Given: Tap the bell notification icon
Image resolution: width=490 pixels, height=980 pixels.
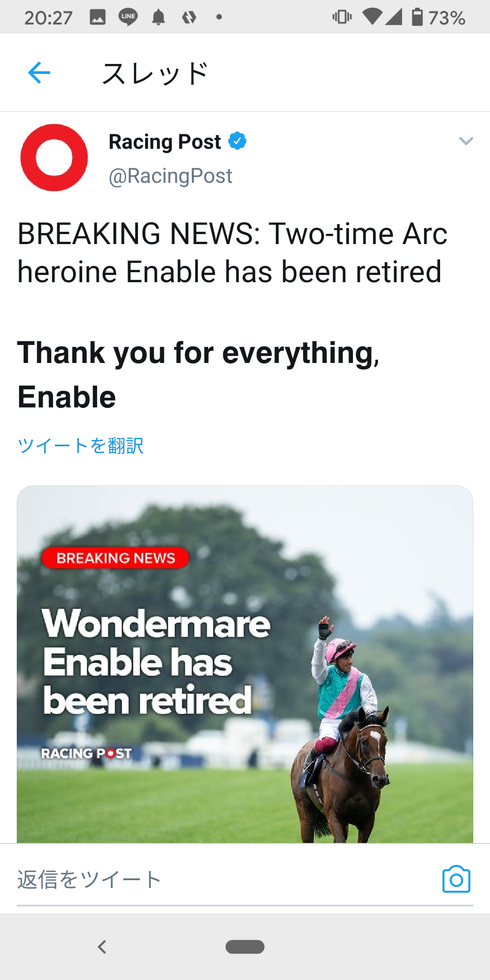Looking at the screenshot, I should (158, 17).
